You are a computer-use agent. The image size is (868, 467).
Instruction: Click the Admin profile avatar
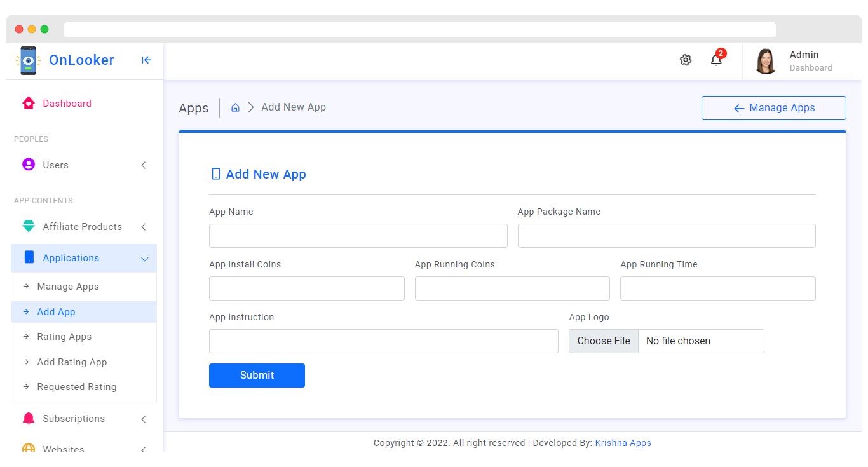click(766, 61)
